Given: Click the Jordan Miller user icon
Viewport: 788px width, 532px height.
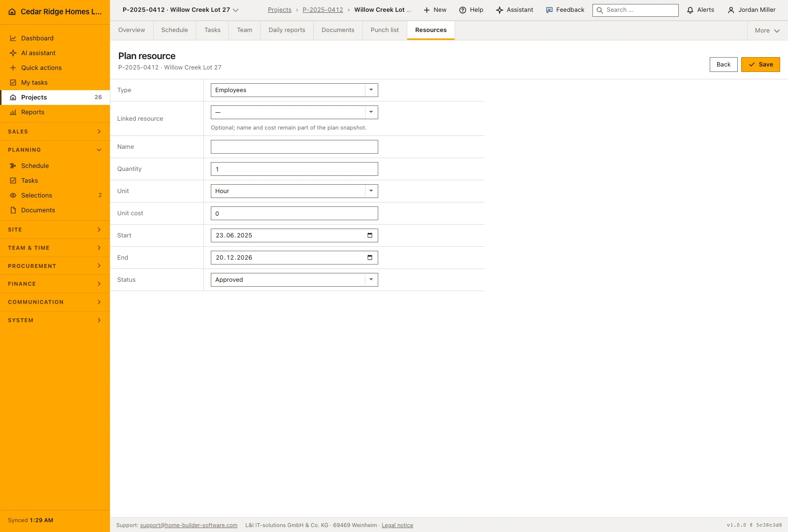Looking at the screenshot, I should 731,10.
